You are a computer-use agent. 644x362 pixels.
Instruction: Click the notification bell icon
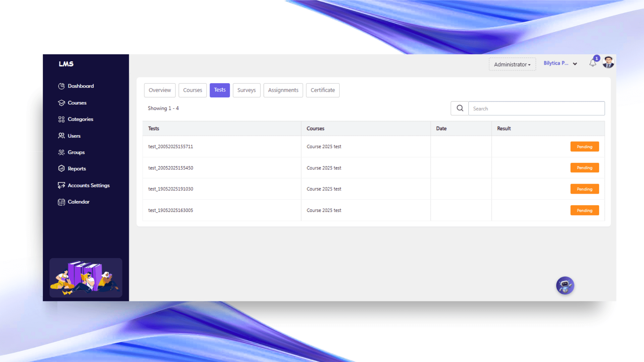593,63
